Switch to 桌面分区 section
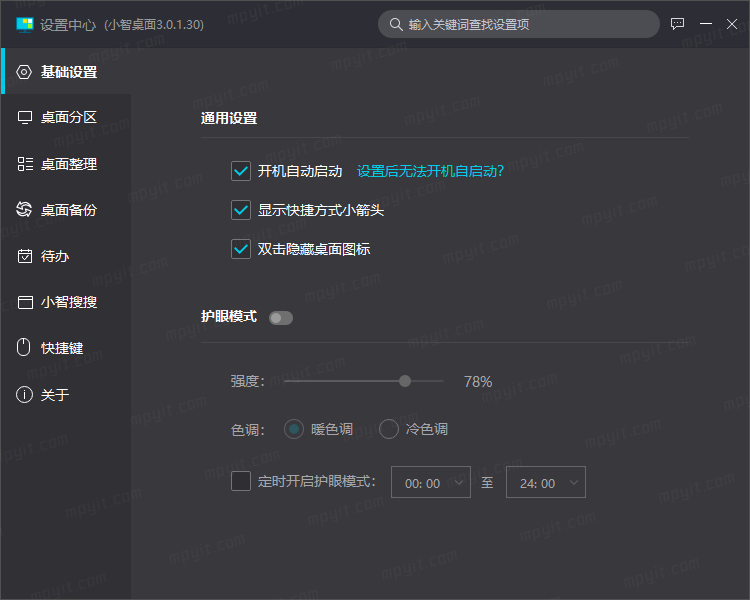Image resolution: width=750 pixels, height=600 pixels. click(66, 117)
